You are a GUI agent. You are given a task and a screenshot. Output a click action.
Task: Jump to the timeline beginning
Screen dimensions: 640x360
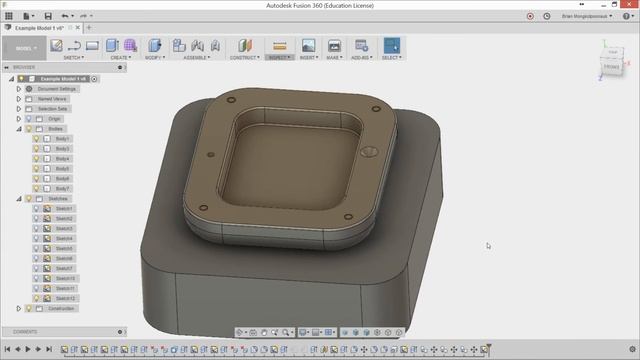click(7, 349)
